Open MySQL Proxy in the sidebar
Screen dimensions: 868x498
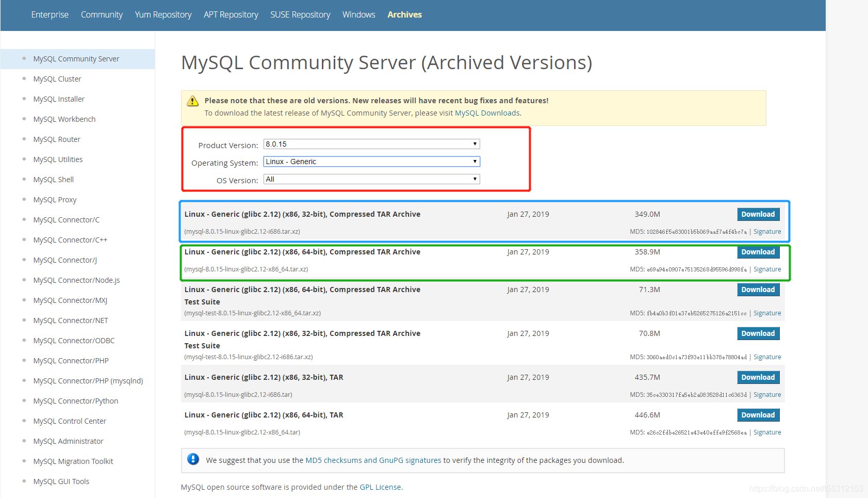[55, 200]
